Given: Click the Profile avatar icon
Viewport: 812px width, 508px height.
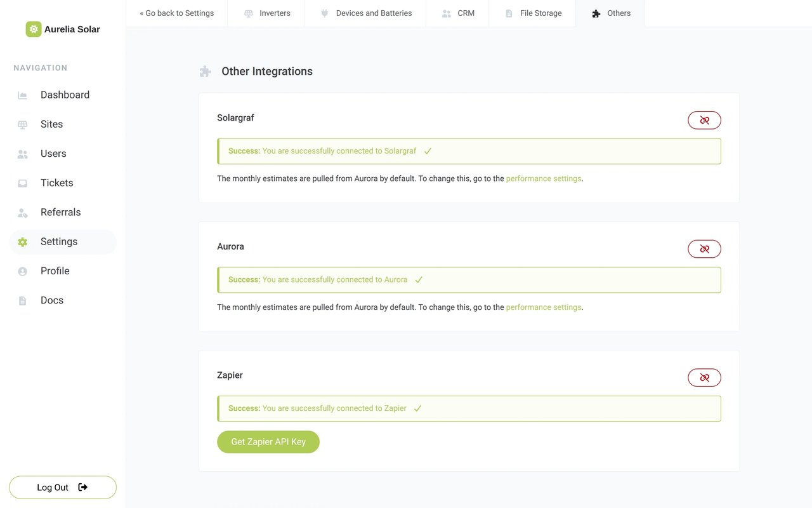Looking at the screenshot, I should click(x=23, y=271).
